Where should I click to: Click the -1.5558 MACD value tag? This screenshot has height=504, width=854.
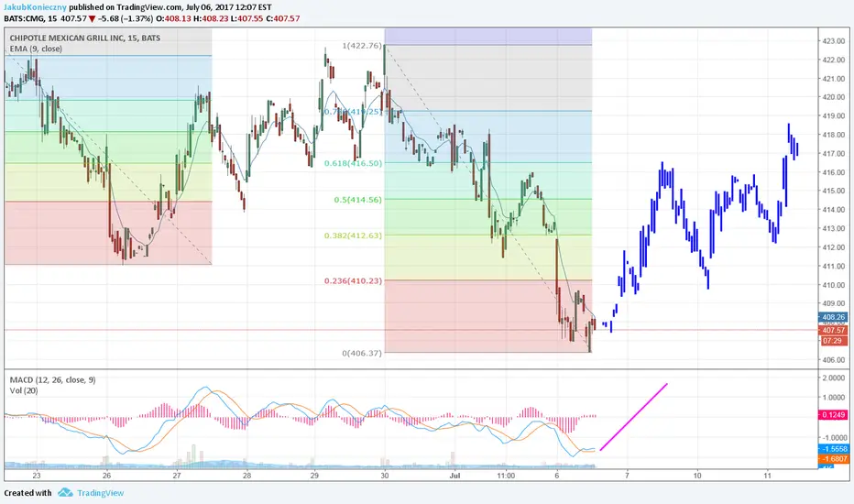point(833,449)
